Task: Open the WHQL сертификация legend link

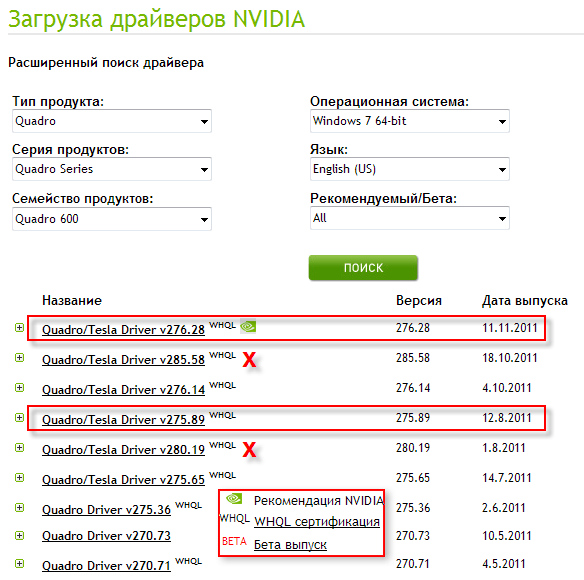Action: 317,522
